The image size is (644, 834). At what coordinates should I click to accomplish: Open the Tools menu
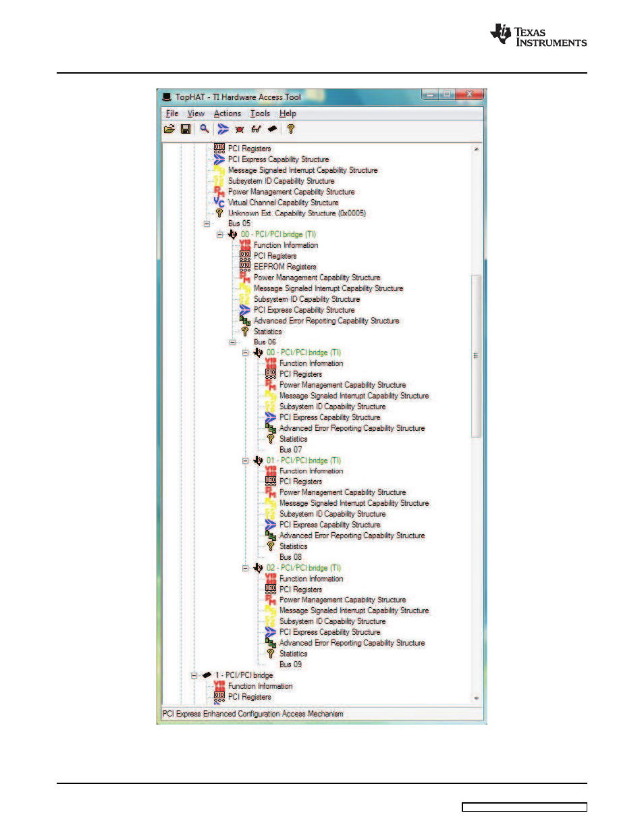click(x=260, y=113)
